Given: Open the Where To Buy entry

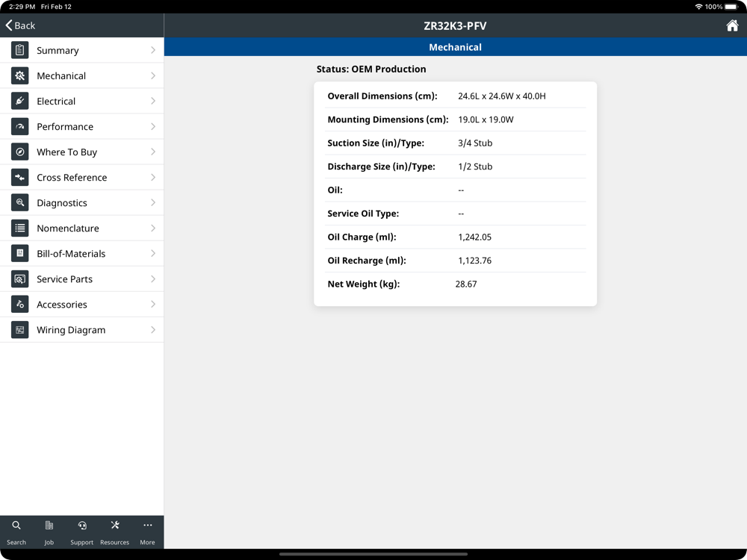Looking at the screenshot, I should [x=82, y=152].
